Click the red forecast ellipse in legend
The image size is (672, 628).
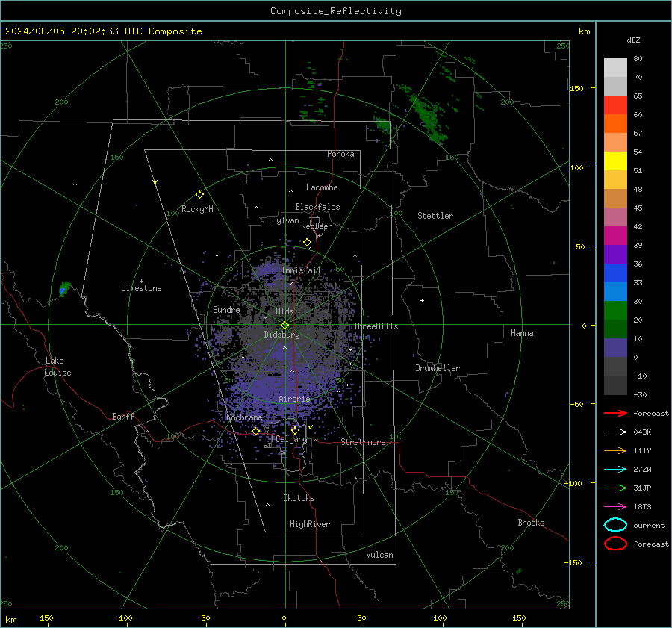click(x=615, y=544)
